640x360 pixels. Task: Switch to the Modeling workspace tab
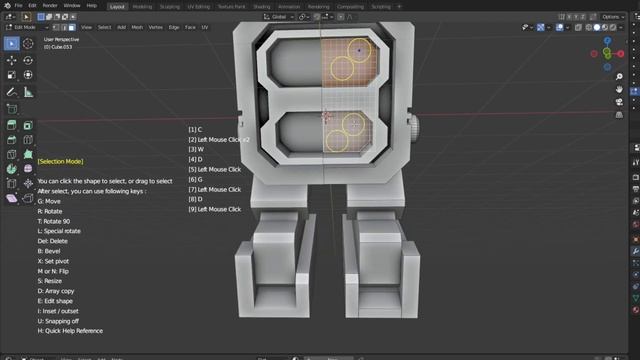coord(142,7)
